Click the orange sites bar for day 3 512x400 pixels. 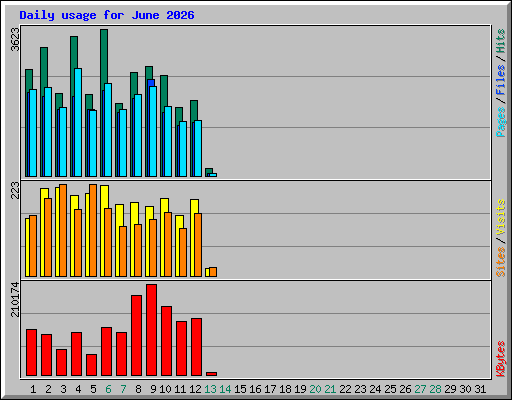click(x=63, y=230)
